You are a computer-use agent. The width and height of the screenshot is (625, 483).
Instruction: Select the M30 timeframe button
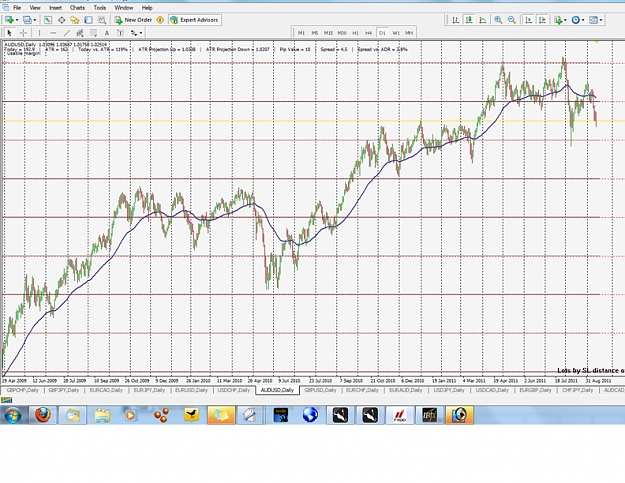tap(342, 33)
